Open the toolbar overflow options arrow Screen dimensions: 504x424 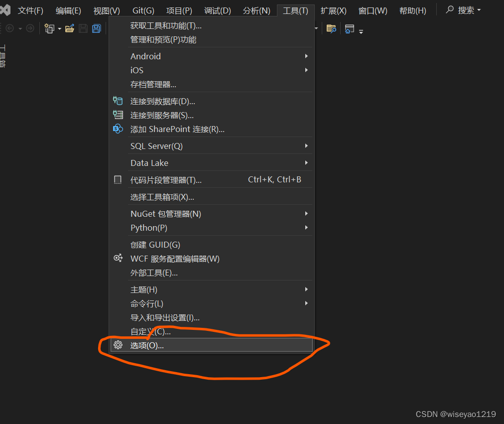coord(361,31)
